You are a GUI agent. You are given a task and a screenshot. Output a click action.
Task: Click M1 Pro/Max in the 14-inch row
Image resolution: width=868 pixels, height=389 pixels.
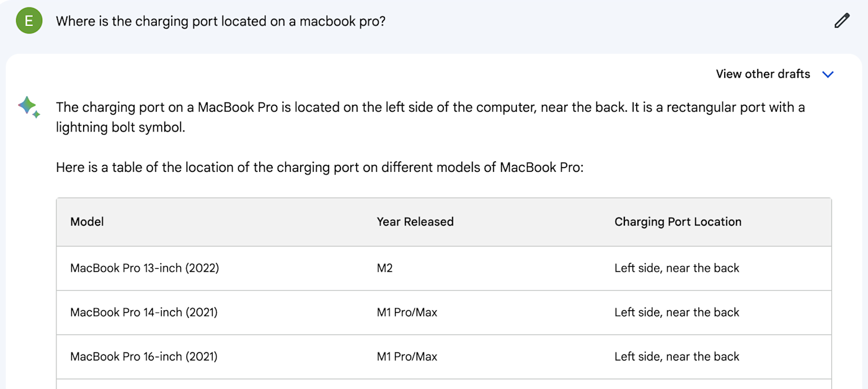[407, 312]
